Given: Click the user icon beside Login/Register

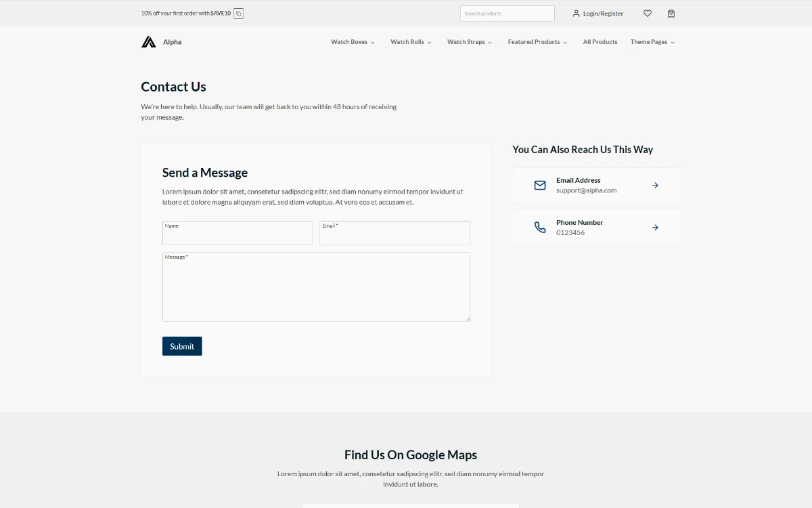Looking at the screenshot, I should pos(577,14).
